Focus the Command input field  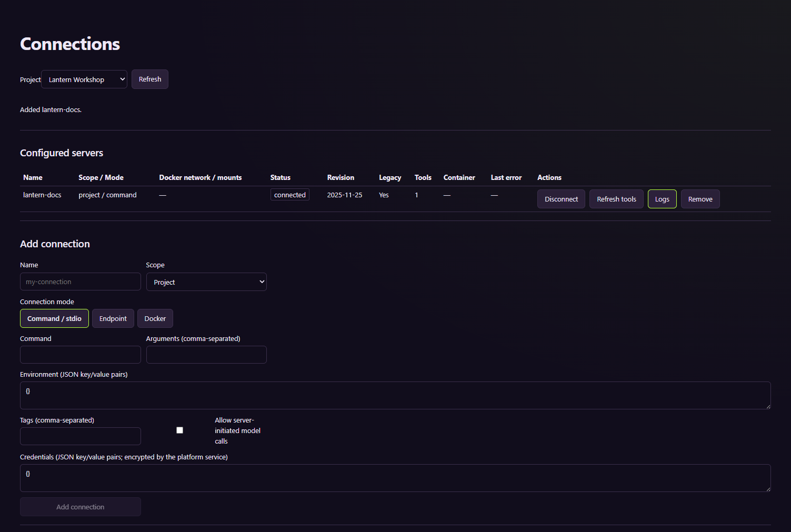[x=81, y=355]
